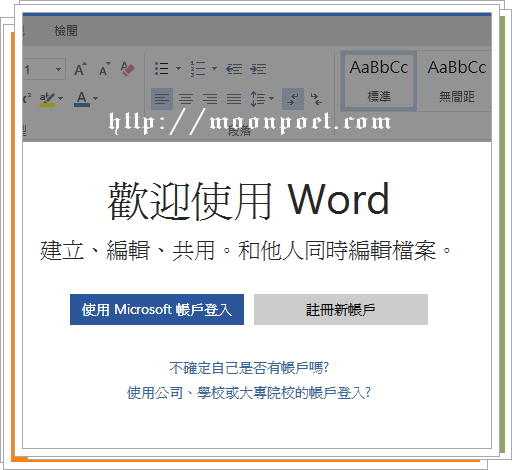The image size is (512, 470).
Task: Toggle Center paragraph alignment
Action: pyautogui.click(x=186, y=99)
